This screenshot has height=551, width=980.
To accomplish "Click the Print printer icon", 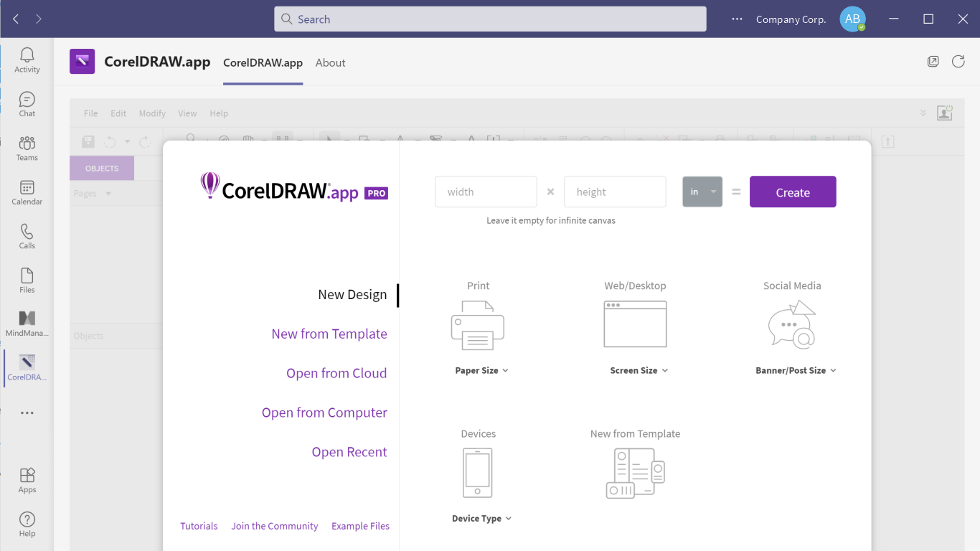I will (x=478, y=326).
